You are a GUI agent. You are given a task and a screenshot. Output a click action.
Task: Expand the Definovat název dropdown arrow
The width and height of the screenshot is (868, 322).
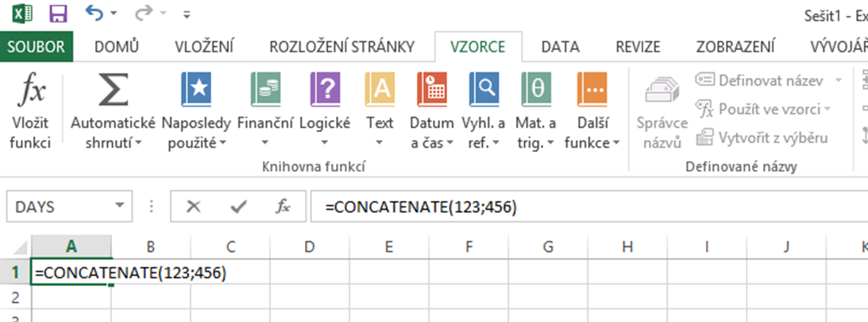click(x=839, y=81)
